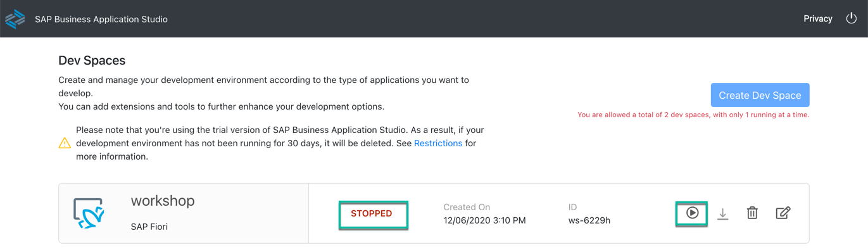Click the Created On label

tap(467, 207)
